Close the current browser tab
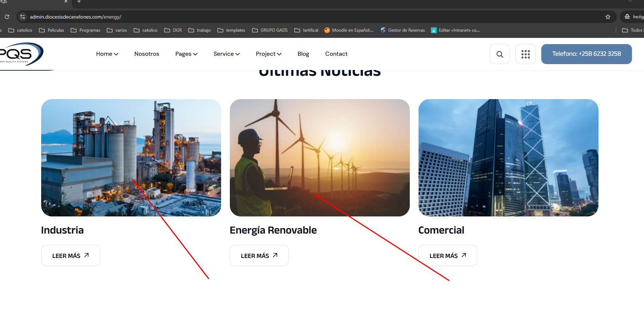 pyautogui.click(x=66, y=2)
